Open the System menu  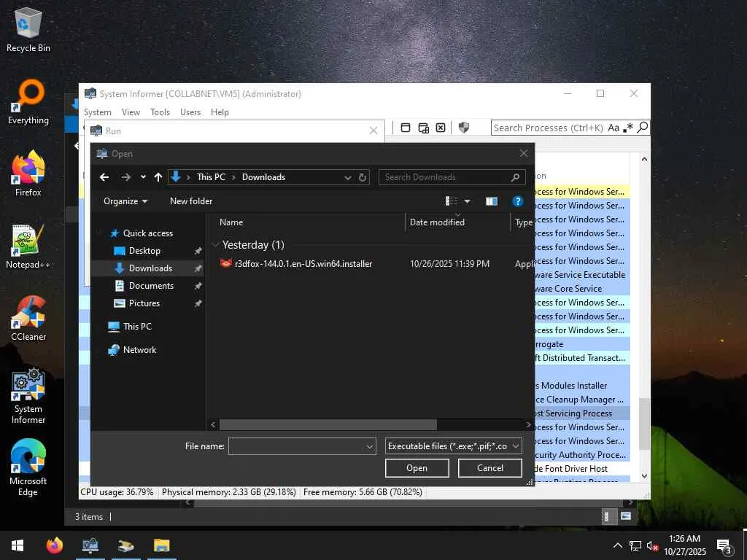tap(98, 112)
